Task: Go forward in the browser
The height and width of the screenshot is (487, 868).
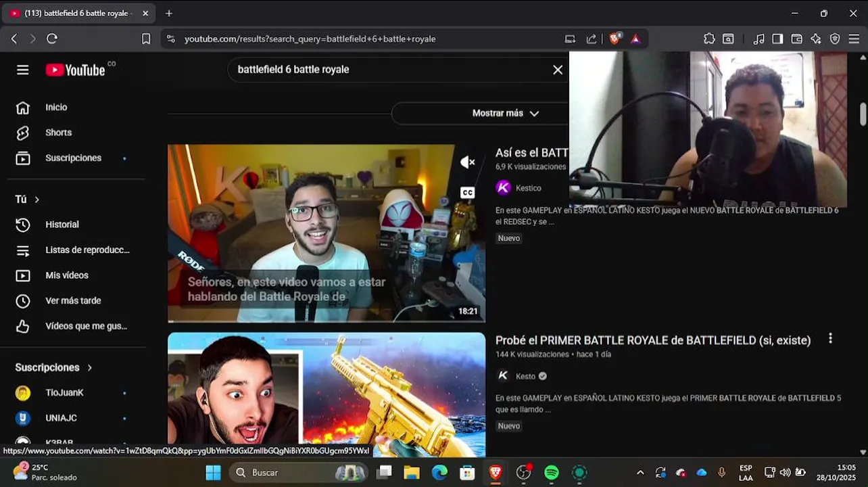Action: pos(32,39)
